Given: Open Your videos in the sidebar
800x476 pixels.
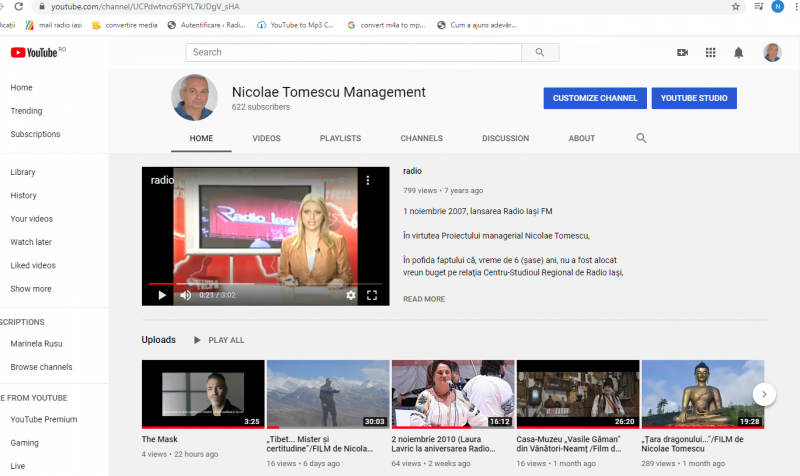Looking at the screenshot, I should coord(32,219).
